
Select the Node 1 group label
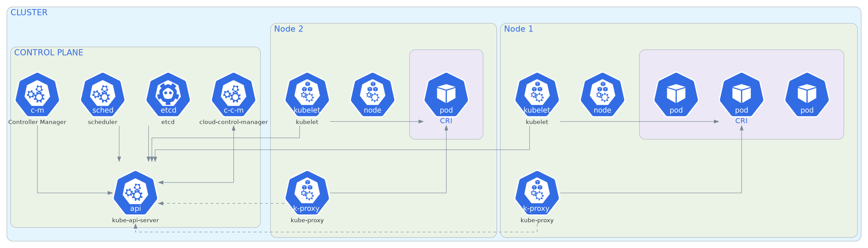coord(519,29)
